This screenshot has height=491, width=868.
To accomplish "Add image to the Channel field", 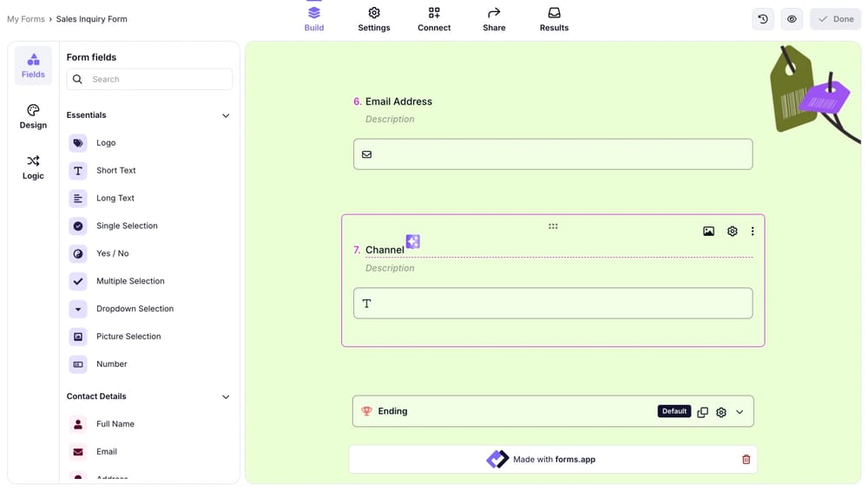I will tap(708, 232).
